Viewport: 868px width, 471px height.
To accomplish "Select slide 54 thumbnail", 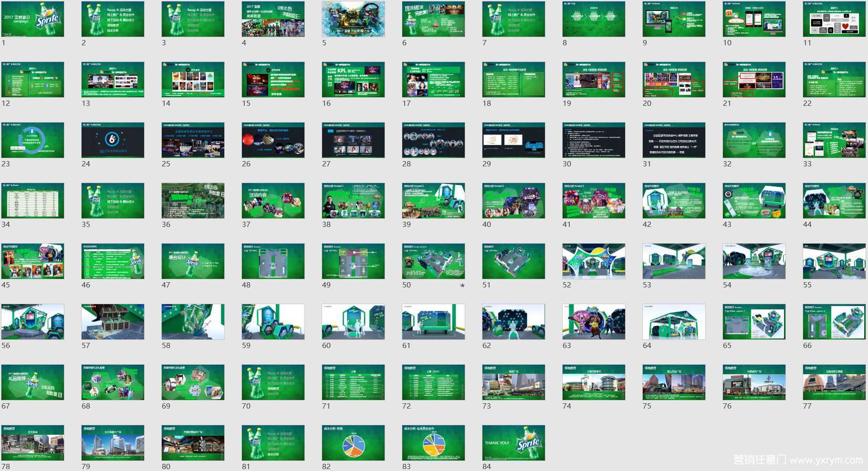I will [754, 261].
